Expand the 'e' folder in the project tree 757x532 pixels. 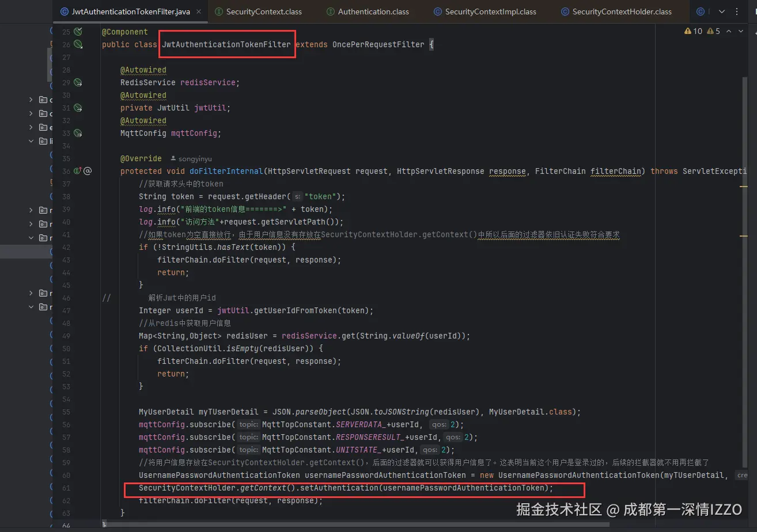[x=31, y=127]
